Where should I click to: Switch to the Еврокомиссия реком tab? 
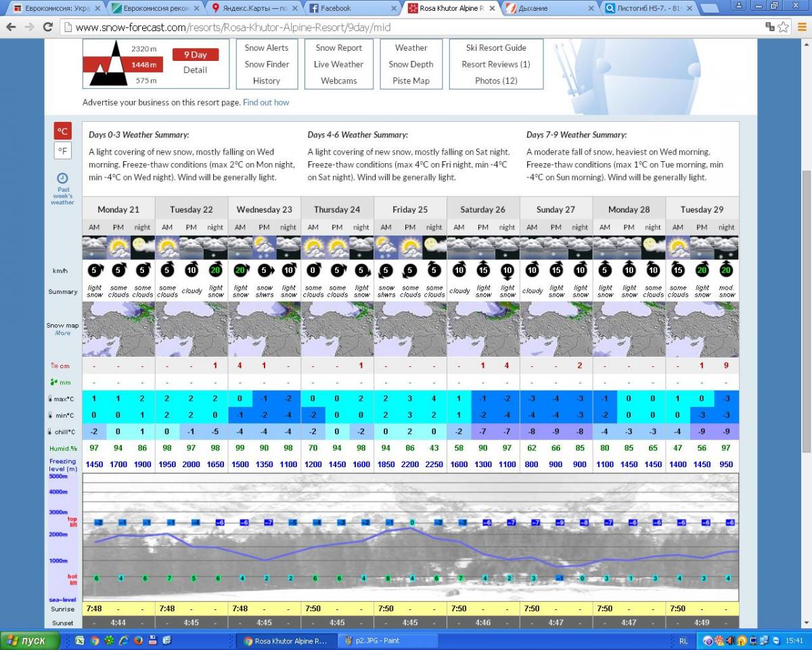click(x=156, y=8)
